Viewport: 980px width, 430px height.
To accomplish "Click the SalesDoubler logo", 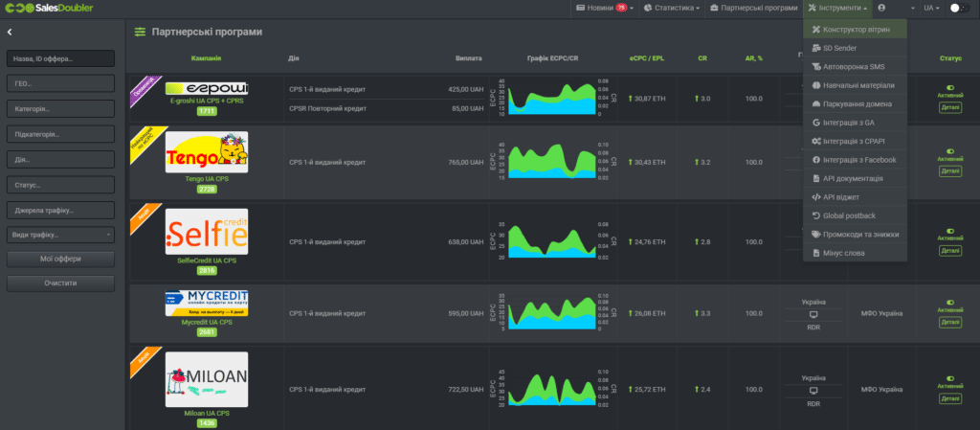I will [47, 8].
